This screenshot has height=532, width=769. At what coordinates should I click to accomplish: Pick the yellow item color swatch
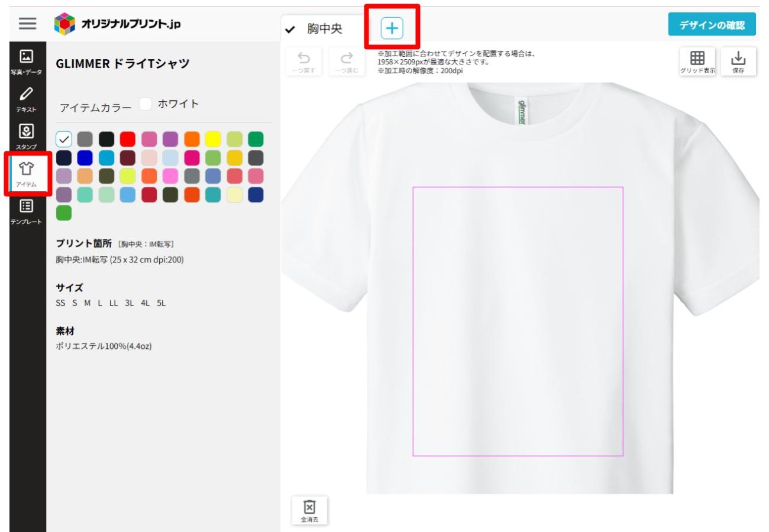(x=213, y=139)
